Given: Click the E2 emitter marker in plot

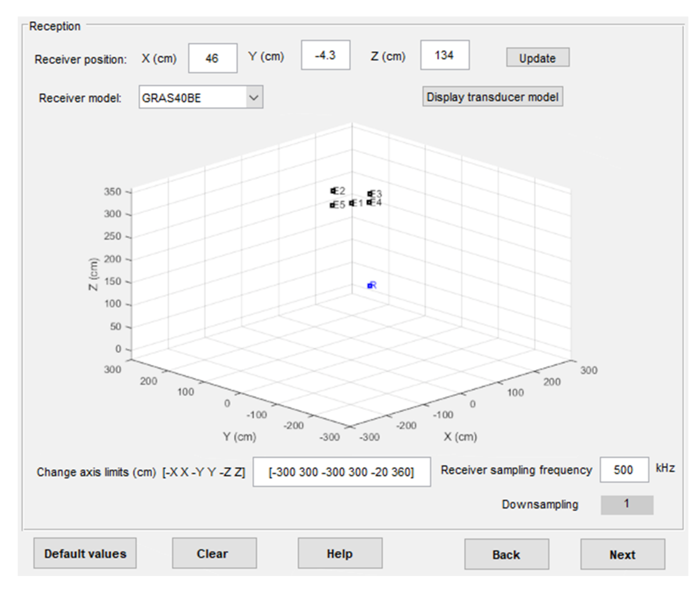Looking at the screenshot, I should coord(333,191).
